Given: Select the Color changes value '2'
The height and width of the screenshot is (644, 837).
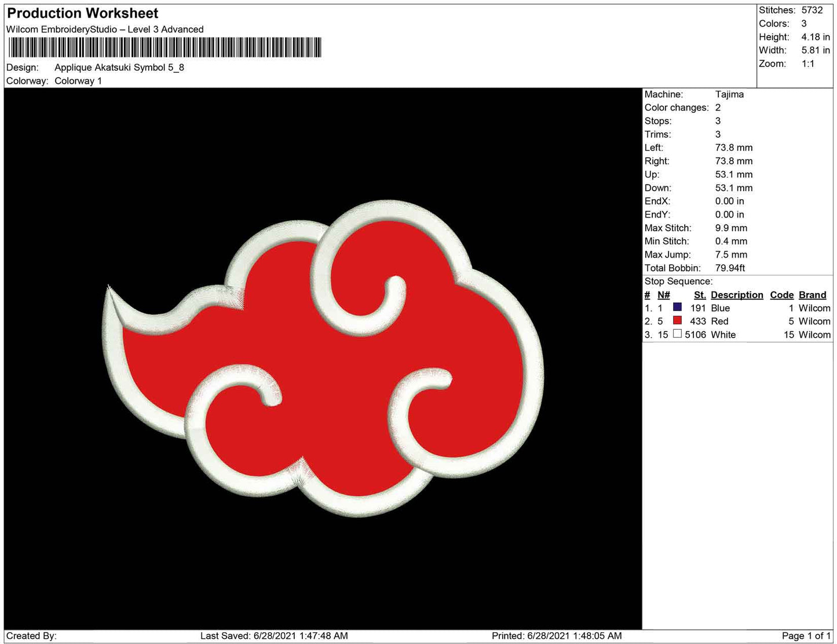Looking at the screenshot, I should [718, 108].
